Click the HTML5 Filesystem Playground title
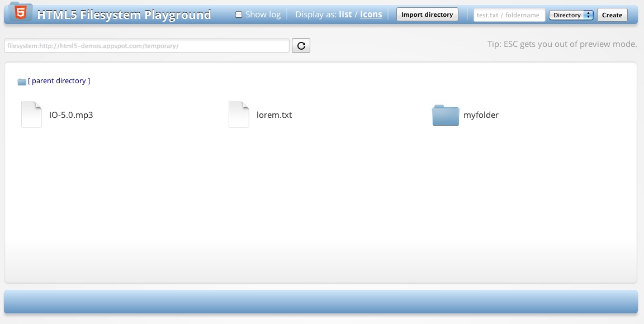Image resolution: width=644 pixels, height=324 pixels. pyautogui.click(x=124, y=15)
